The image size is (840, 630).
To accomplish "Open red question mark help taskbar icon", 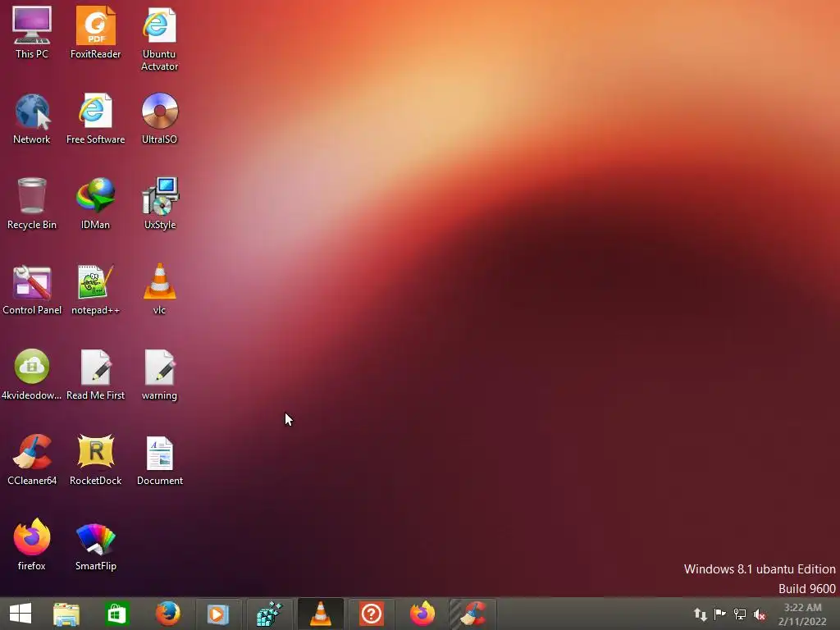I will tap(372, 614).
